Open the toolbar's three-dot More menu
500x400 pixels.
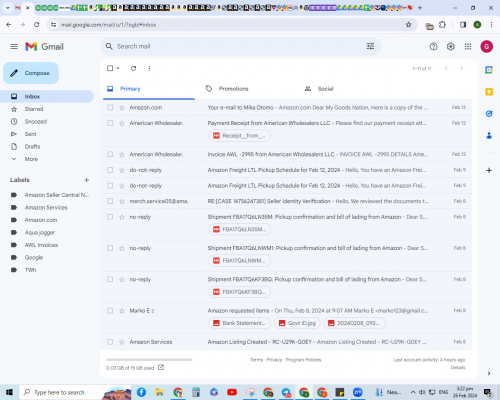(x=149, y=68)
